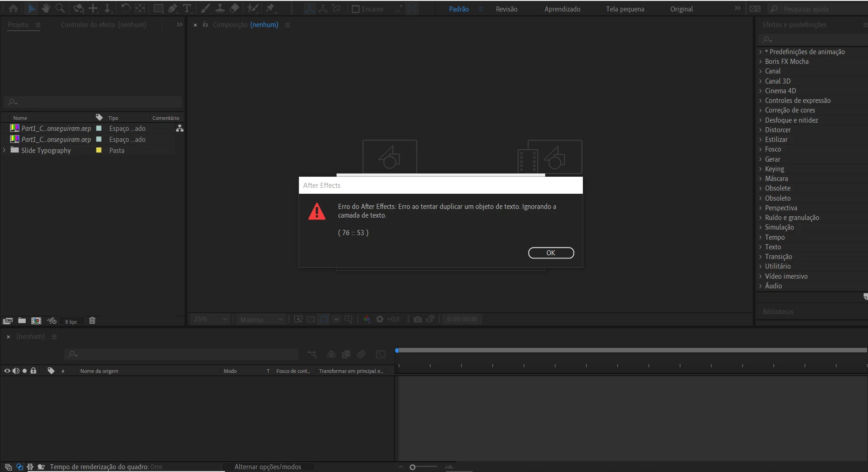
Task: Click OK in the After Effects error dialog
Action: (x=551, y=253)
